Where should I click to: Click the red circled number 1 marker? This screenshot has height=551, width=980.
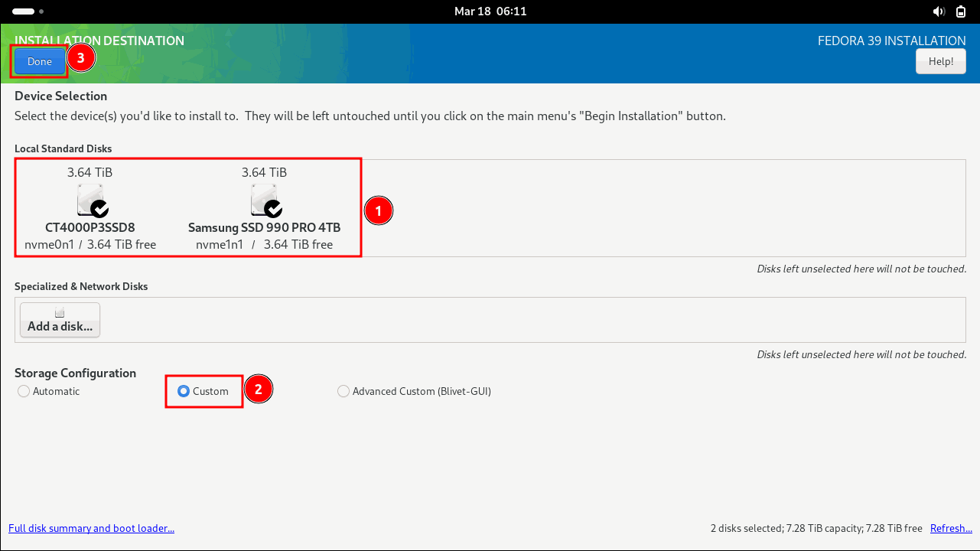[378, 210]
